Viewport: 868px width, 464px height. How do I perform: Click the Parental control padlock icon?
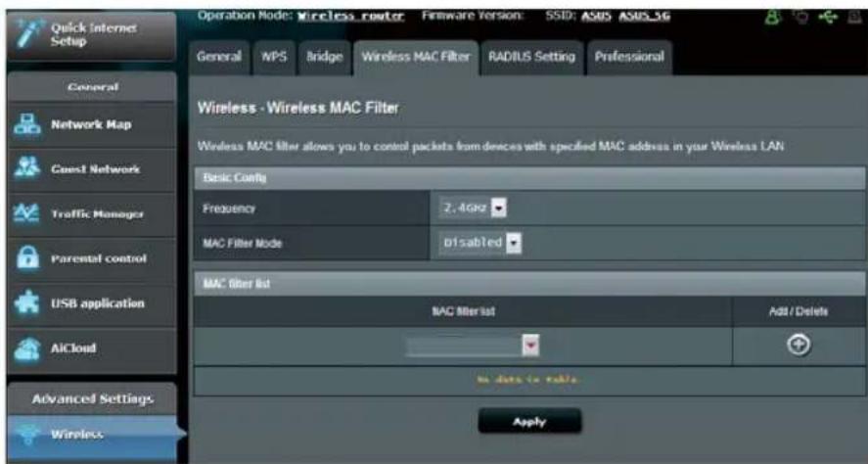coord(27,258)
